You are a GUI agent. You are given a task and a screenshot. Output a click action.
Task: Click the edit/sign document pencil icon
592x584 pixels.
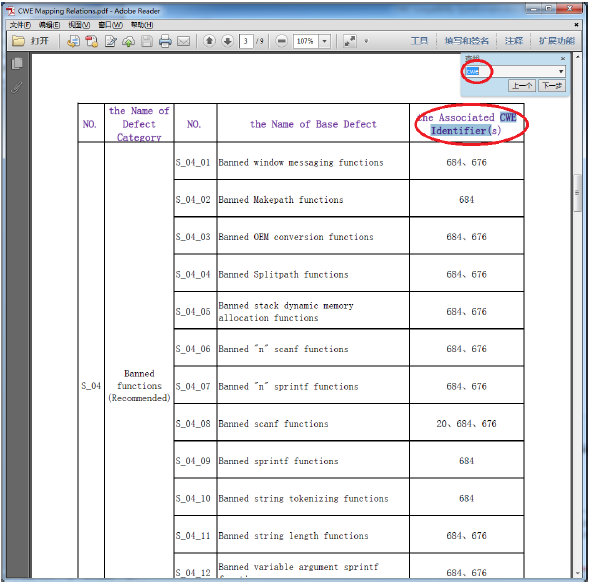(110, 41)
